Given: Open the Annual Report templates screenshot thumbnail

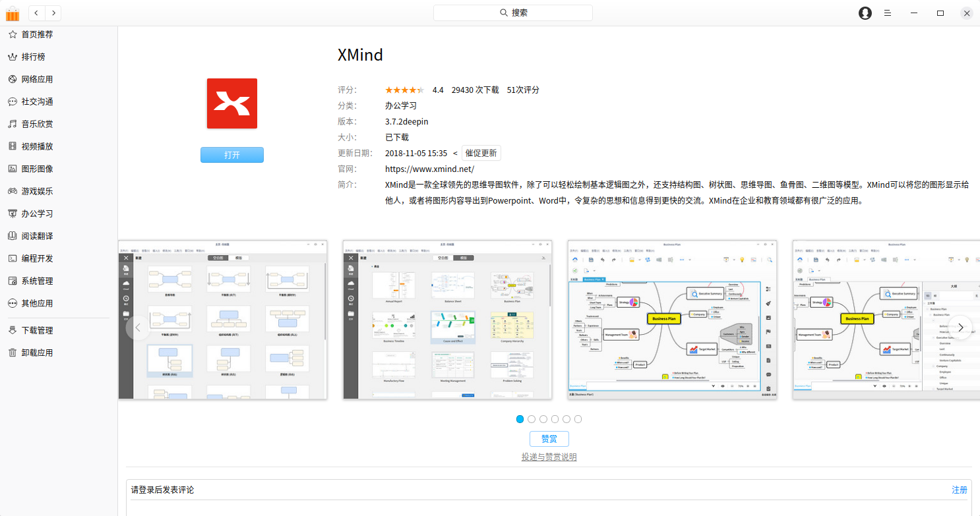Looking at the screenshot, I should (448, 320).
